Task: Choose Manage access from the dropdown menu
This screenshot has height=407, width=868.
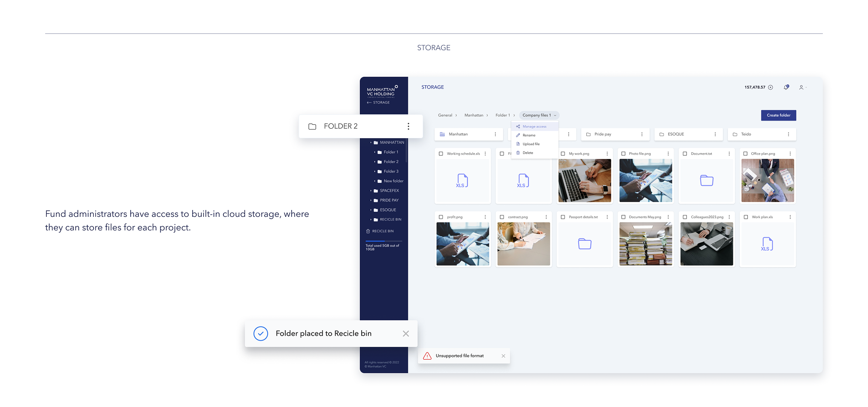Action: tap(535, 126)
